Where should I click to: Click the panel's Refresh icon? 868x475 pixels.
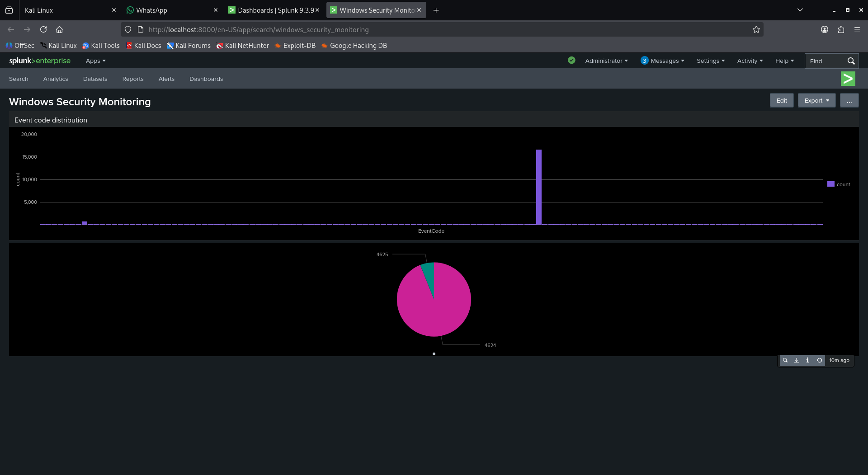pos(819,360)
